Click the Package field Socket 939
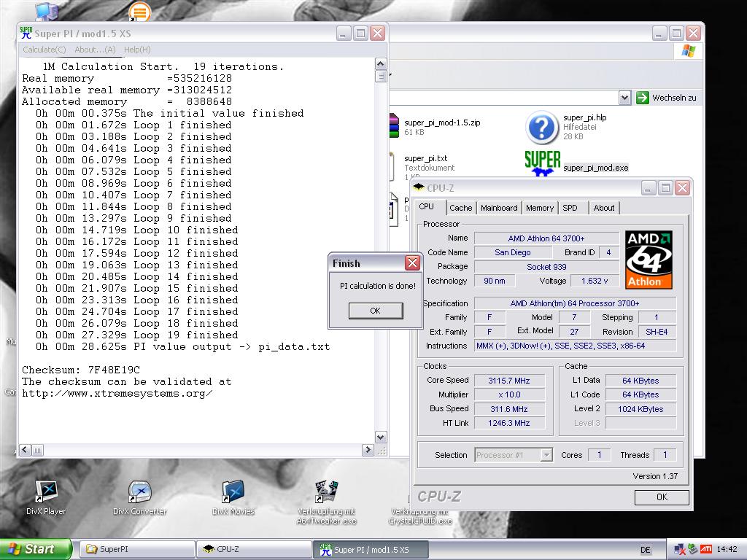 546,267
